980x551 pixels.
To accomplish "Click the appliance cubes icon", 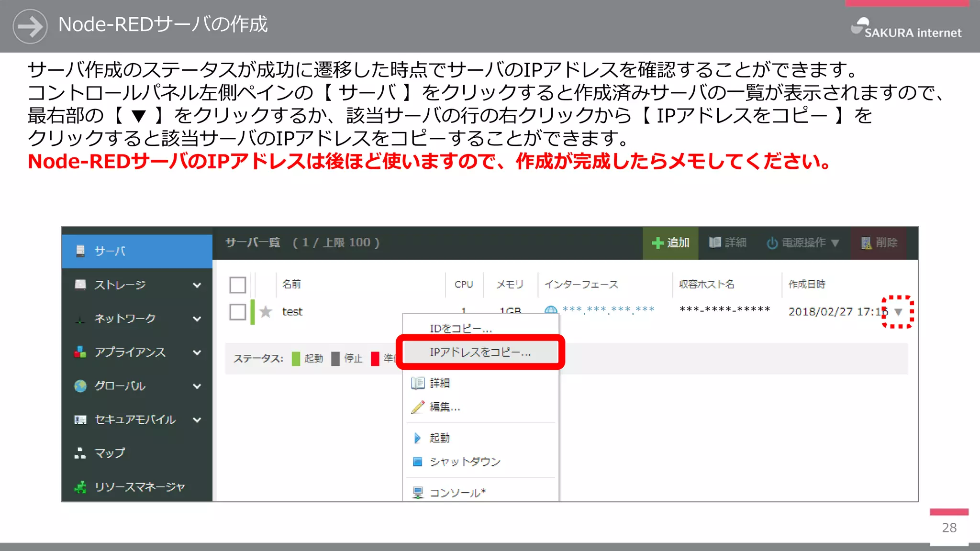I will click(x=80, y=352).
